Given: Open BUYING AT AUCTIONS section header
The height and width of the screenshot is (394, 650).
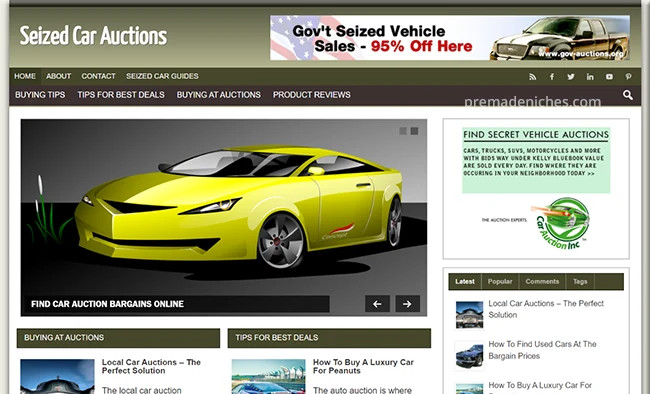Looking at the screenshot, I should pos(118,338).
